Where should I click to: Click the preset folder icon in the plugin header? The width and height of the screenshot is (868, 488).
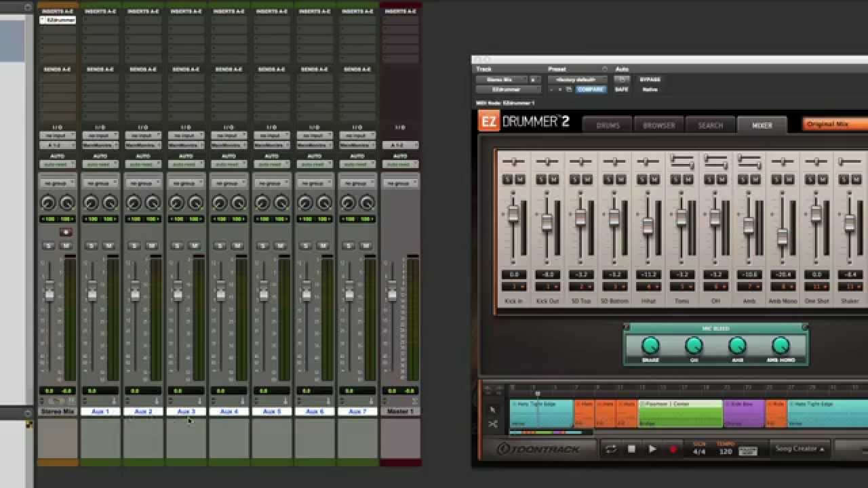pos(568,89)
